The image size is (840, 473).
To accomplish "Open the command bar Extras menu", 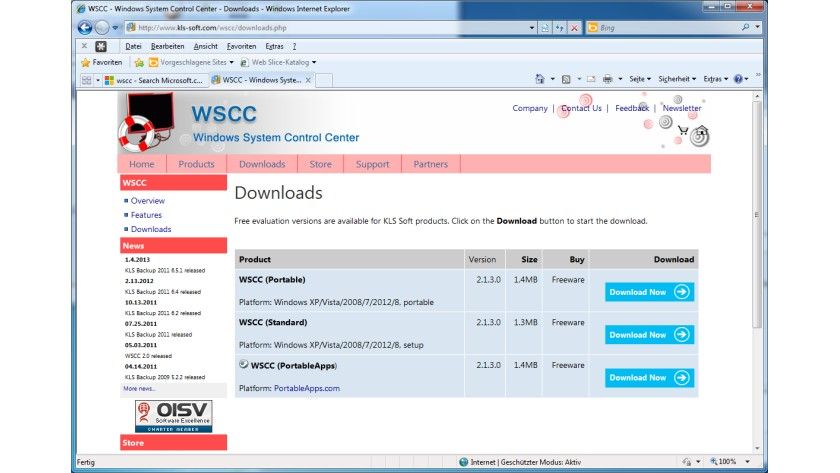I will [x=716, y=79].
